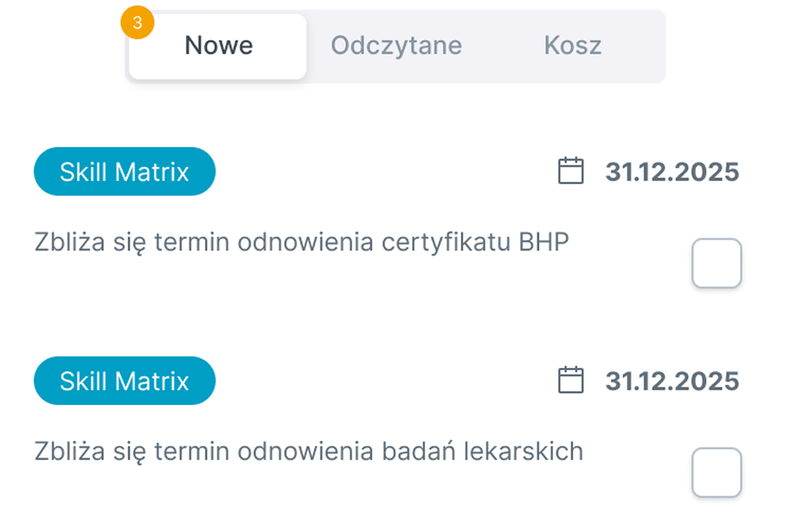Mark badań lekarskich notification checkbox
The width and height of the screenshot is (793, 532).
716,472
